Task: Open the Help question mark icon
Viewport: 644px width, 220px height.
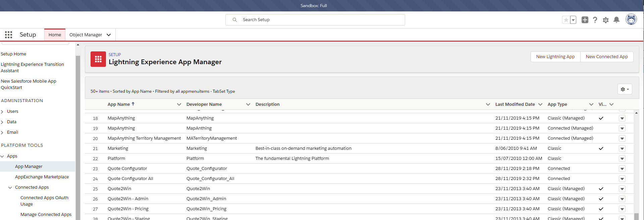Action: [595, 20]
